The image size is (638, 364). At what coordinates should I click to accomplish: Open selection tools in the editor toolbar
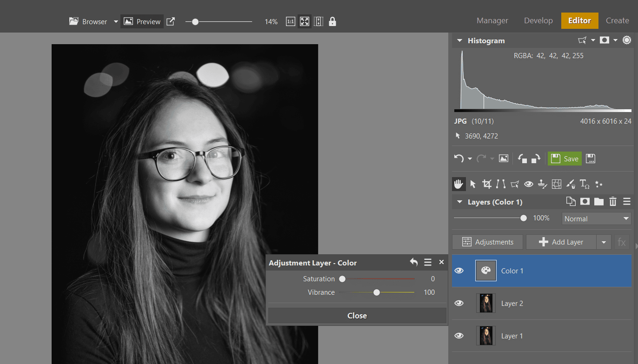point(515,184)
